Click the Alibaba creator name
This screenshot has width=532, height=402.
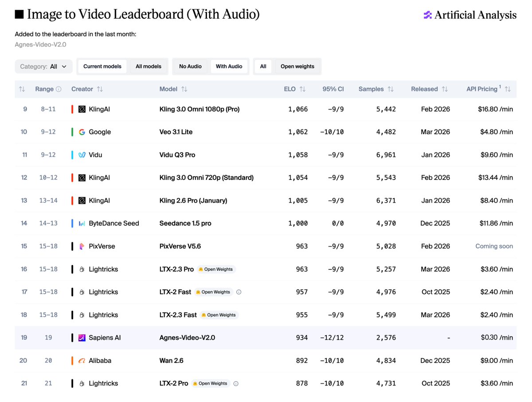(x=100, y=361)
